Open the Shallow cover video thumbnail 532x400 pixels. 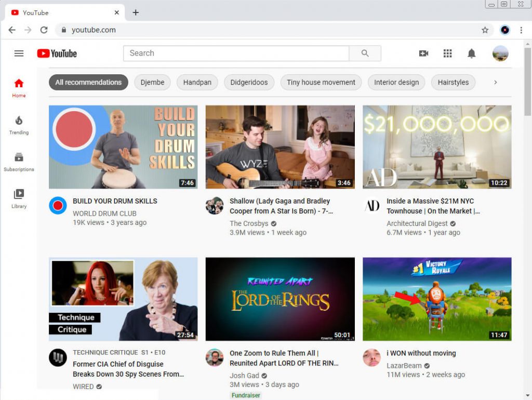click(x=280, y=147)
